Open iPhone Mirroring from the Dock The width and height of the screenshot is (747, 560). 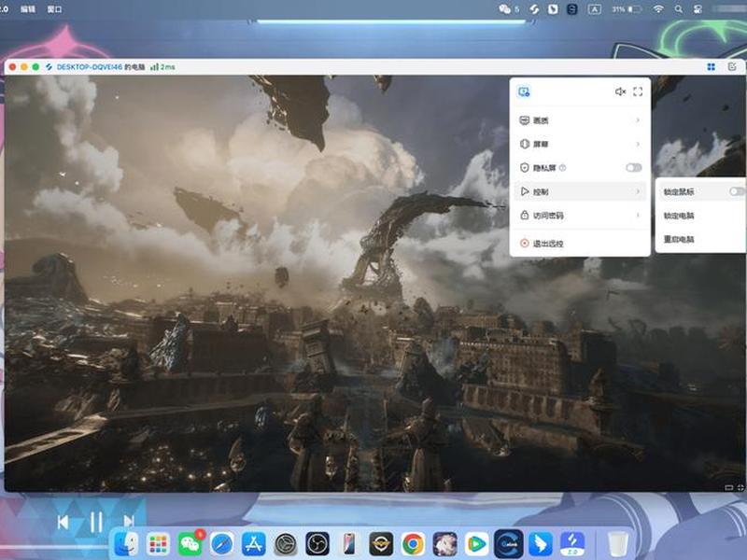(x=349, y=544)
